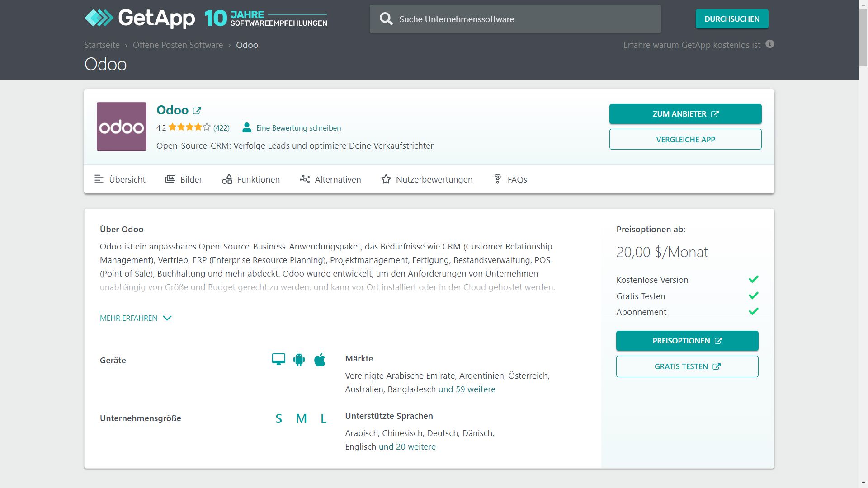Click the GetApp logo icon

tap(99, 18)
